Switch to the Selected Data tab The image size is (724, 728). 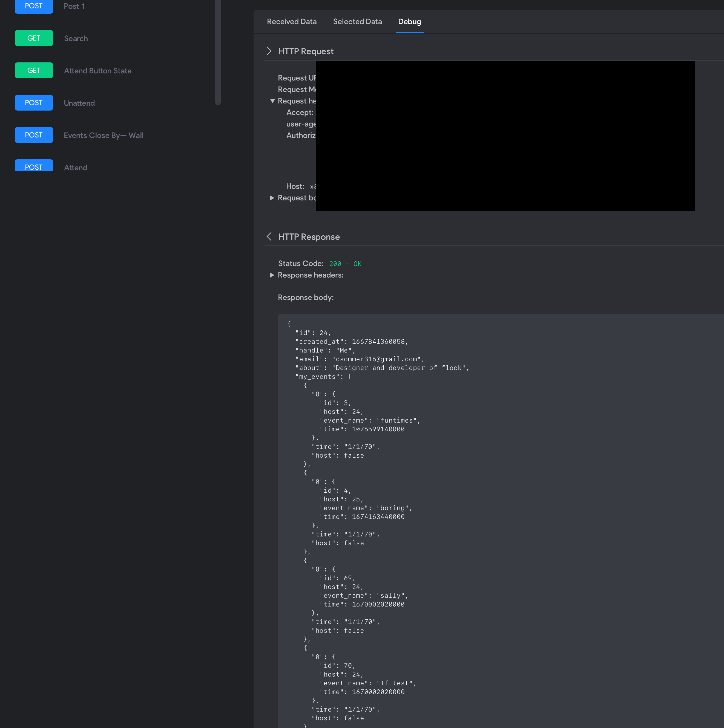[x=357, y=22]
